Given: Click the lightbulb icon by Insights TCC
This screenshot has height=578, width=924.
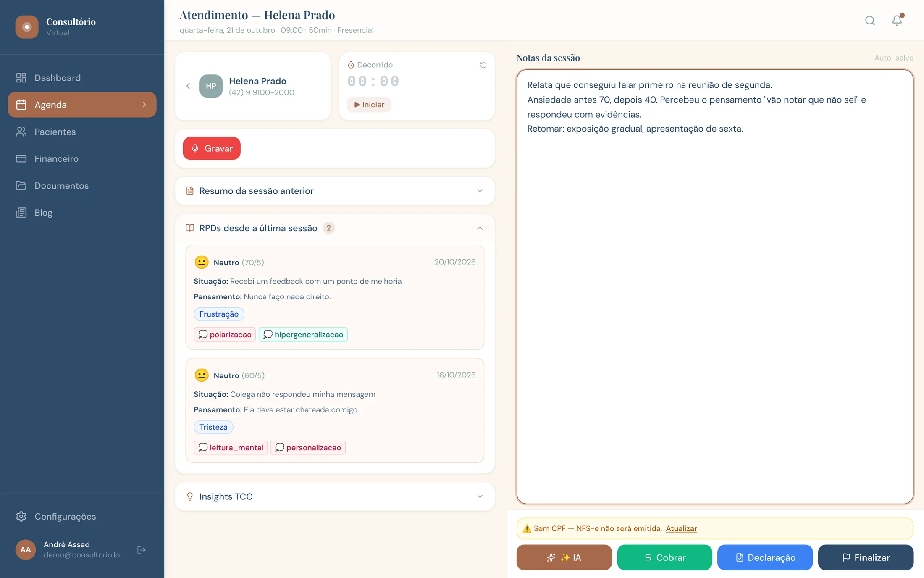Looking at the screenshot, I should (x=190, y=496).
